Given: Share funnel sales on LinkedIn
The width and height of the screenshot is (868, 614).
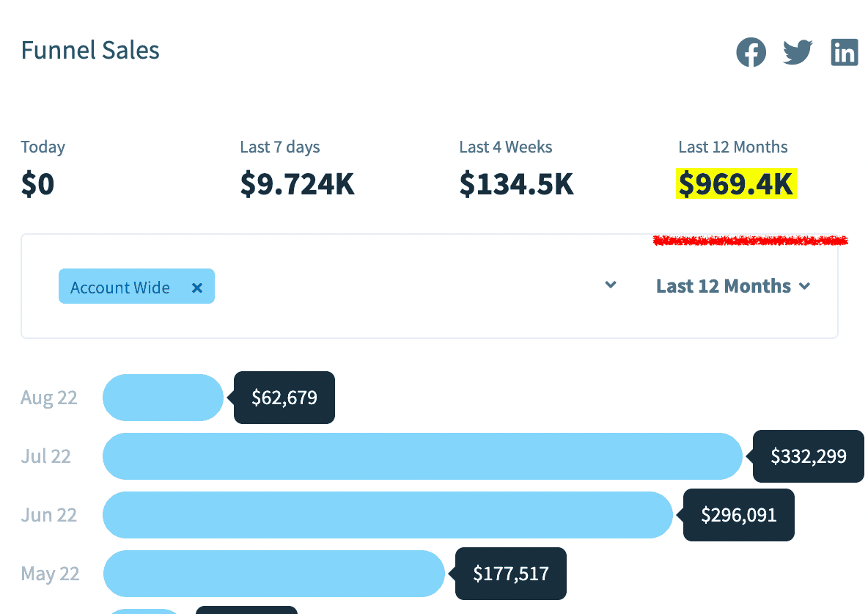Looking at the screenshot, I should tap(845, 53).
